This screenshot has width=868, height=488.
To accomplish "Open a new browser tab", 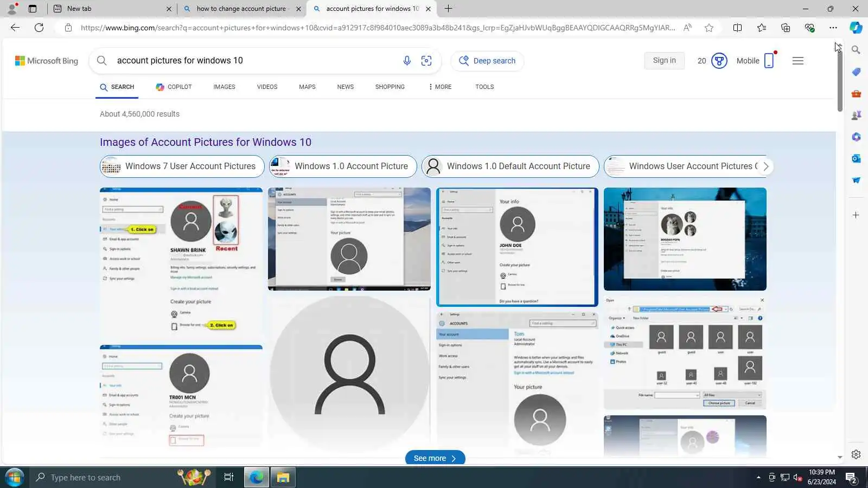I will click(449, 9).
